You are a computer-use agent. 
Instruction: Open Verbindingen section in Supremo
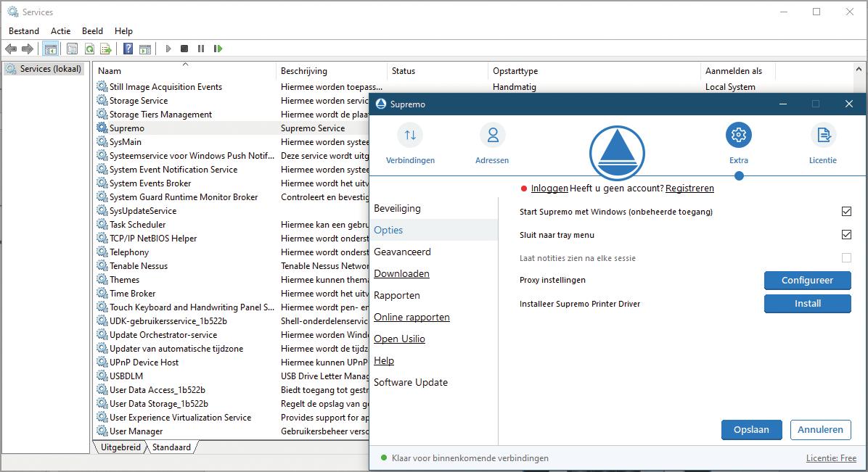point(410,144)
